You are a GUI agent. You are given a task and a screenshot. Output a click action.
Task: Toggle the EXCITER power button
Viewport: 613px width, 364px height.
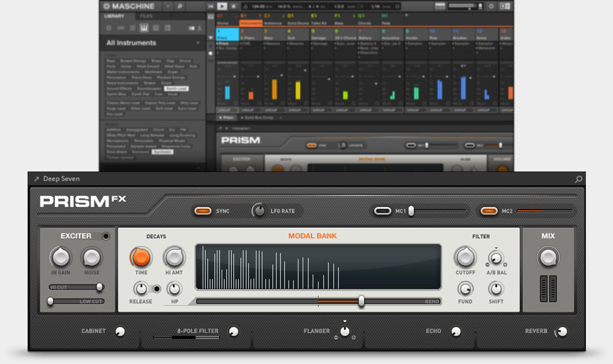point(106,236)
